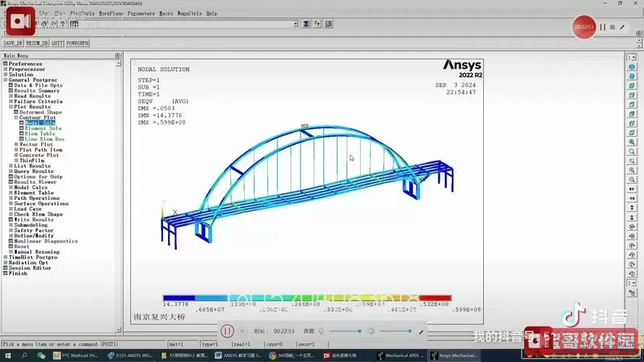644x362 pixels.
Task: Rotate the model about positive Z
Action: [632, 274]
